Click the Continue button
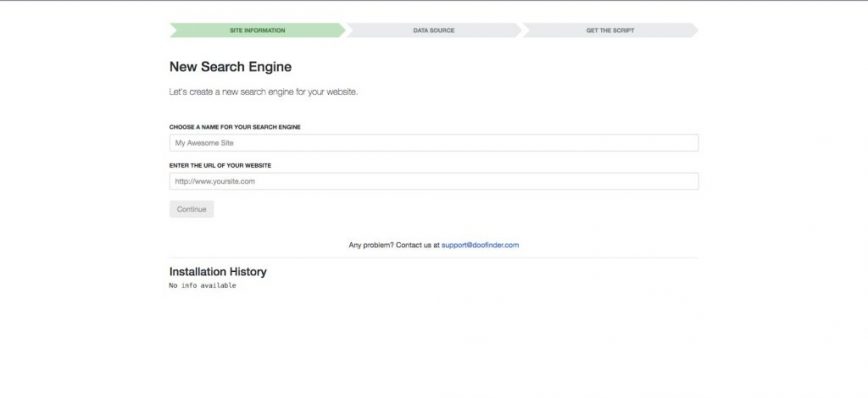Viewport: 868px width, 398px height. click(x=192, y=209)
